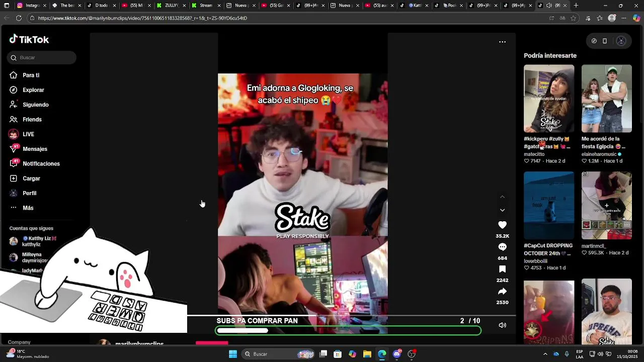This screenshot has height=362, width=644.
Task: Show hidden system tray icons
Action: pyautogui.click(x=545, y=354)
